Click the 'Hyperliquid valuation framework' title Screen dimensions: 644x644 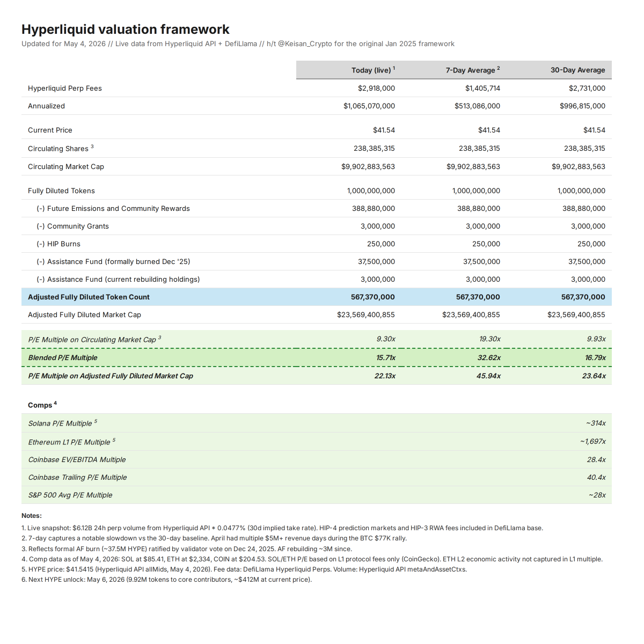point(126,30)
